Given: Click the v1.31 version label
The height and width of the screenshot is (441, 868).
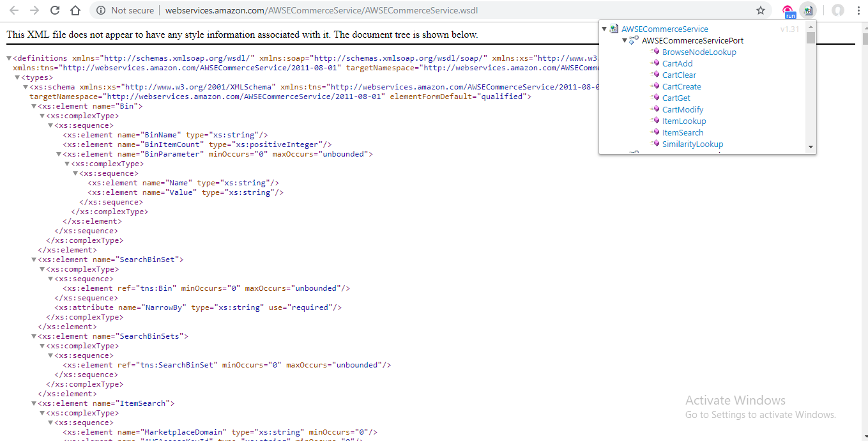Looking at the screenshot, I should point(789,29).
